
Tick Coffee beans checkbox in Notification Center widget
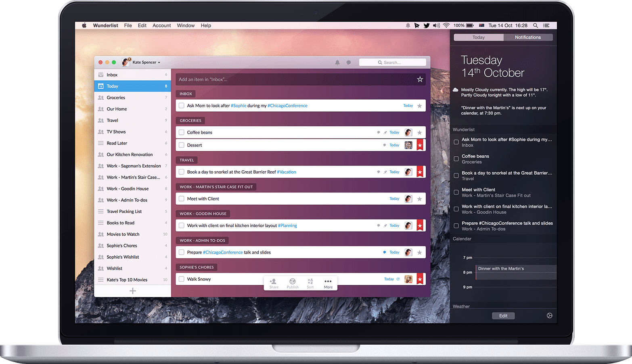[x=456, y=159]
